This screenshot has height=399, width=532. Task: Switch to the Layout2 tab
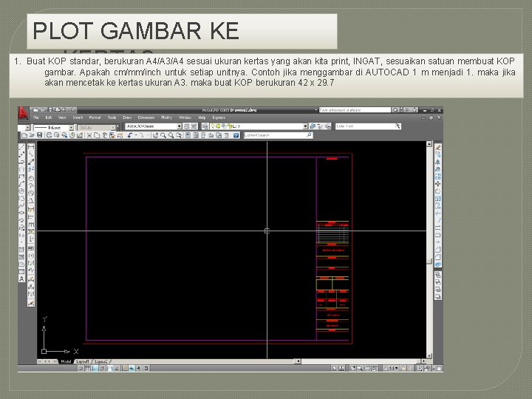pyautogui.click(x=100, y=361)
